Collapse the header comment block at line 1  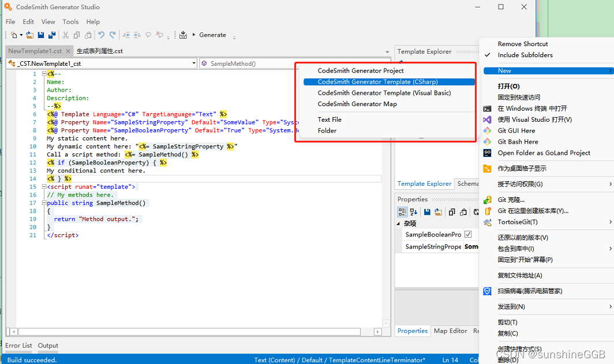44,74
